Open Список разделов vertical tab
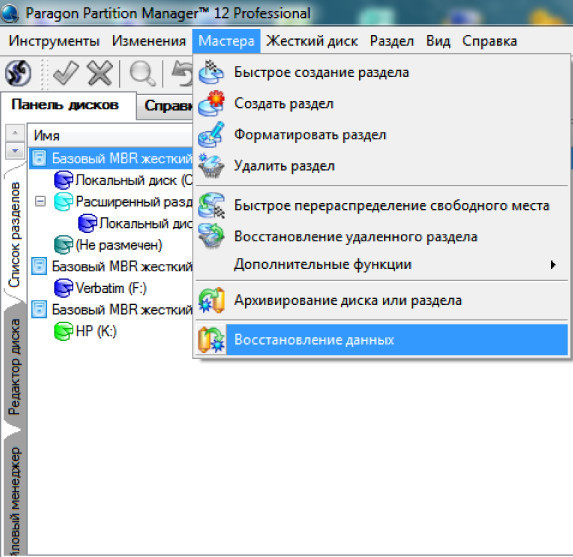Viewport: 573px width, 557px height. 15,234
